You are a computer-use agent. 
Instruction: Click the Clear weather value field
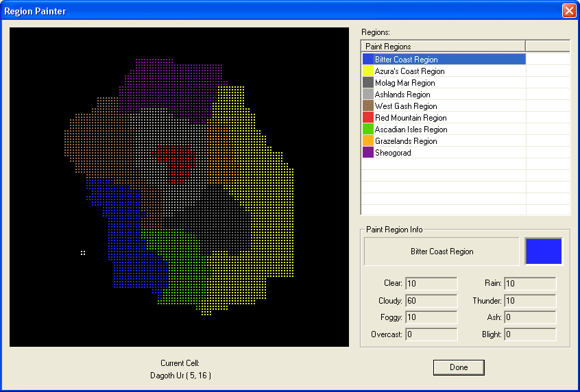point(431,284)
